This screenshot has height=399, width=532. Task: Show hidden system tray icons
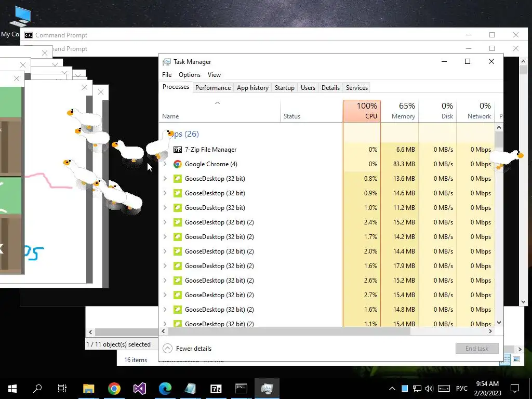pos(392,389)
